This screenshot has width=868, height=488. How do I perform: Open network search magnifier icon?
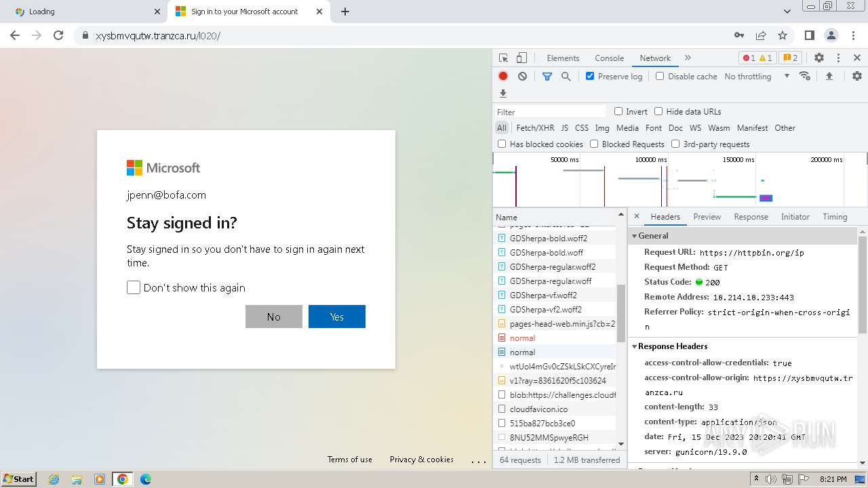(x=566, y=77)
